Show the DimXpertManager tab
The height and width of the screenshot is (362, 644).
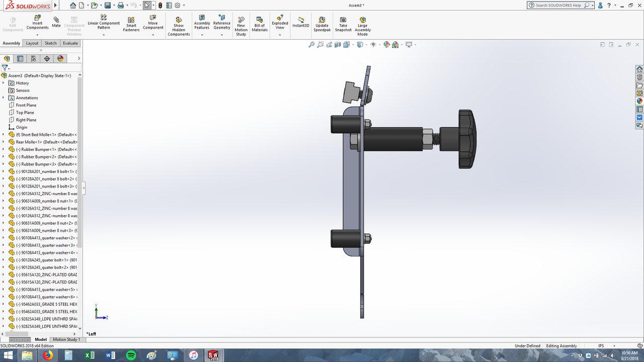click(47, 58)
